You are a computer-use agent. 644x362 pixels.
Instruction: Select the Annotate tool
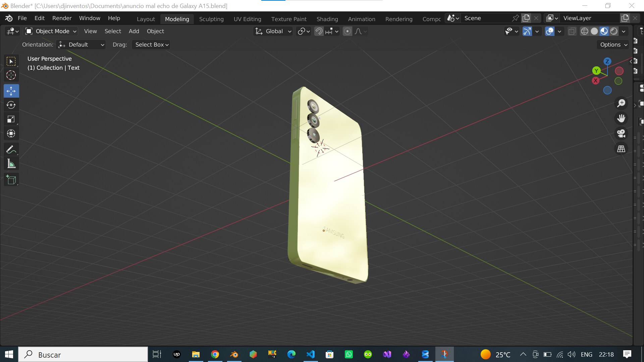[11, 149]
